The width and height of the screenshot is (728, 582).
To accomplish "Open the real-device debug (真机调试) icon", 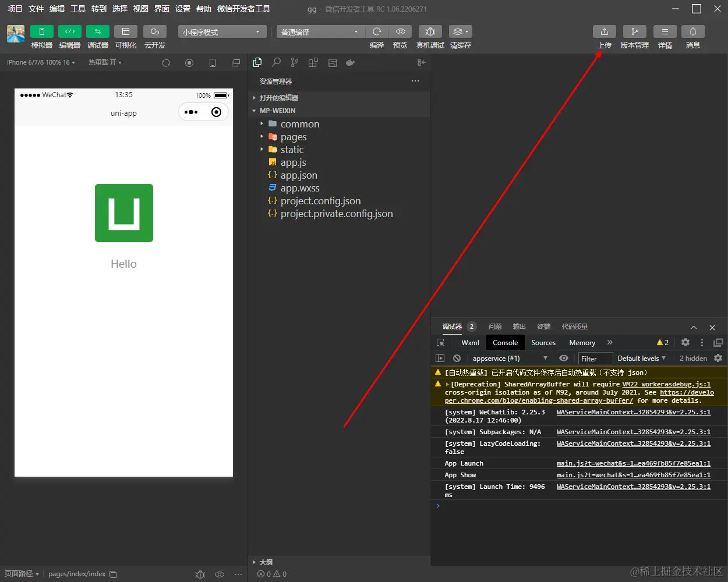I will (430, 31).
